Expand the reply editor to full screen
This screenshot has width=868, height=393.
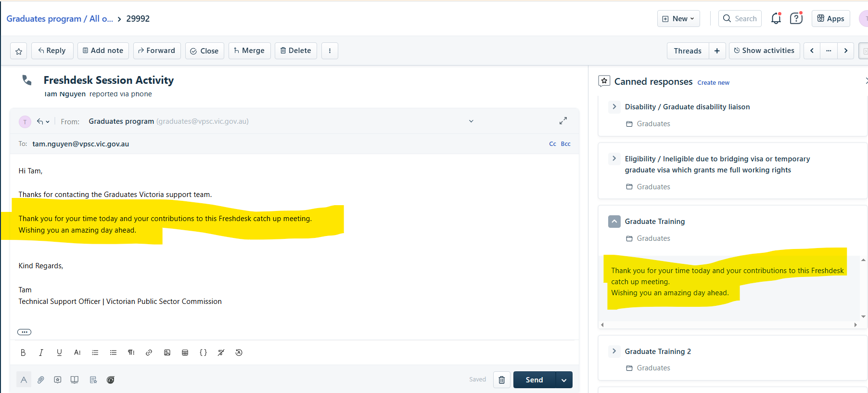(x=563, y=121)
